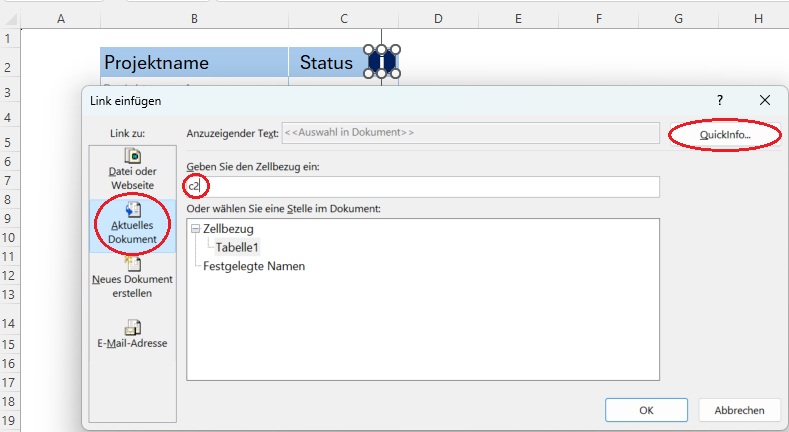
Task: Choose 'Aktuelles Dokument' in Link zu panel
Action: [132, 226]
